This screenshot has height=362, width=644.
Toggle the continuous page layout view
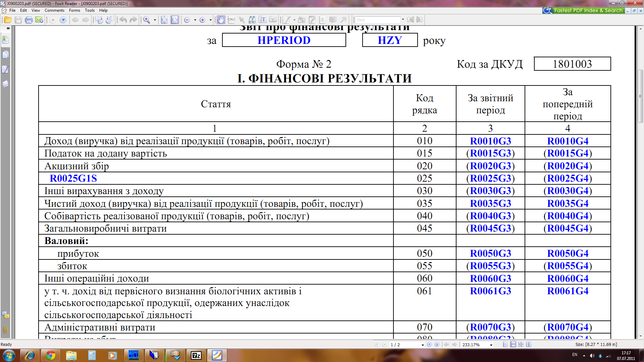click(x=513, y=345)
